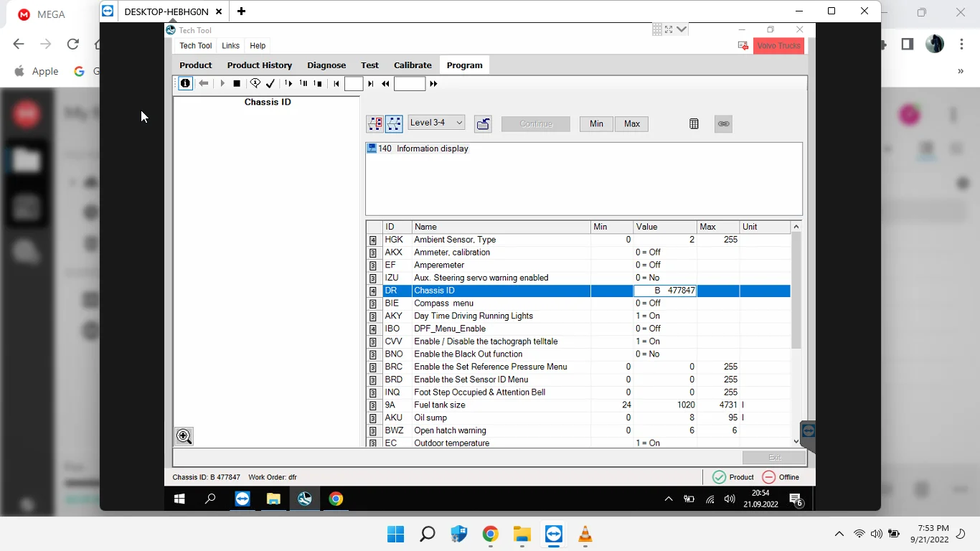Click the Max button
The height and width of the screenshot is (551, 980).
632,123
